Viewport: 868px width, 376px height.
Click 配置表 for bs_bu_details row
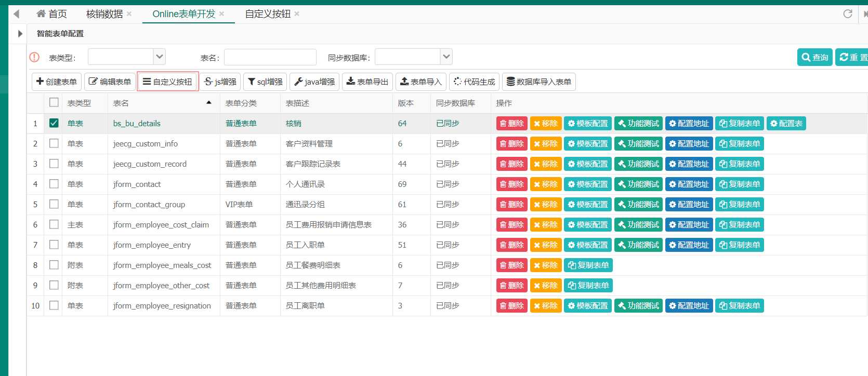786,124
